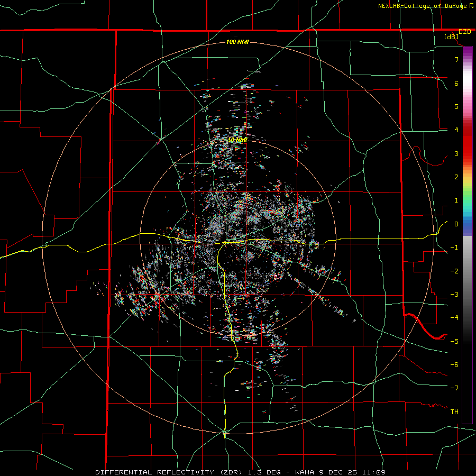Screen dimensions: 476x476
Task: Click the -6 value on color scale
Action: (x=454, y=365)
